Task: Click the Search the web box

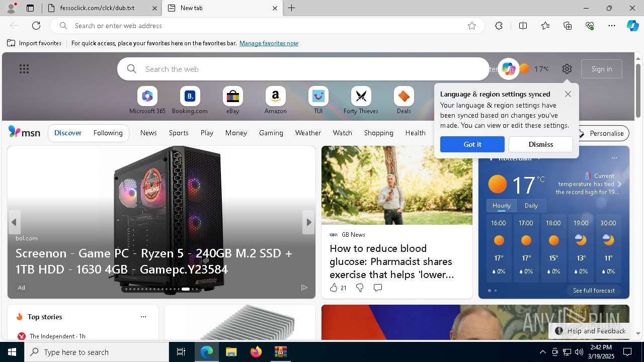Action: click(x=303, y=69)
